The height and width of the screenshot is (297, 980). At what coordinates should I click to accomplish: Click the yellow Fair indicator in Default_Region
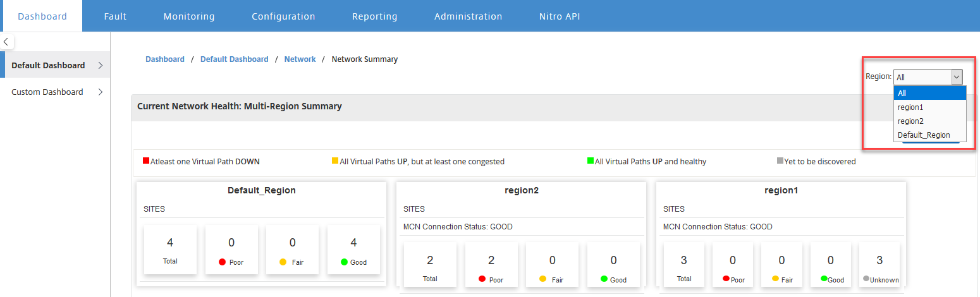tap(283, 262)
